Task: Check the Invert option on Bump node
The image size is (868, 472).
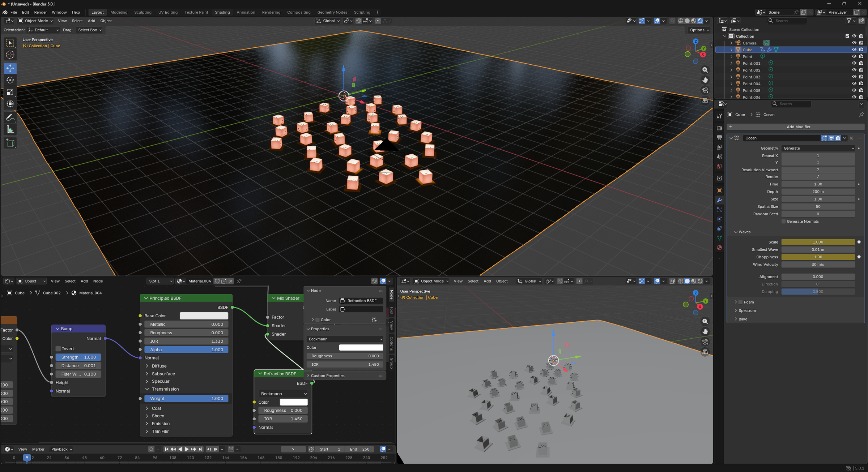Action: pyautogui.click(x=58, y=349)
